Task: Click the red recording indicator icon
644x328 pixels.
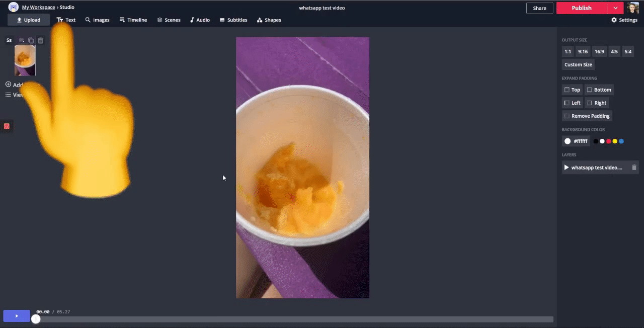Action: [x=7, y=126]
